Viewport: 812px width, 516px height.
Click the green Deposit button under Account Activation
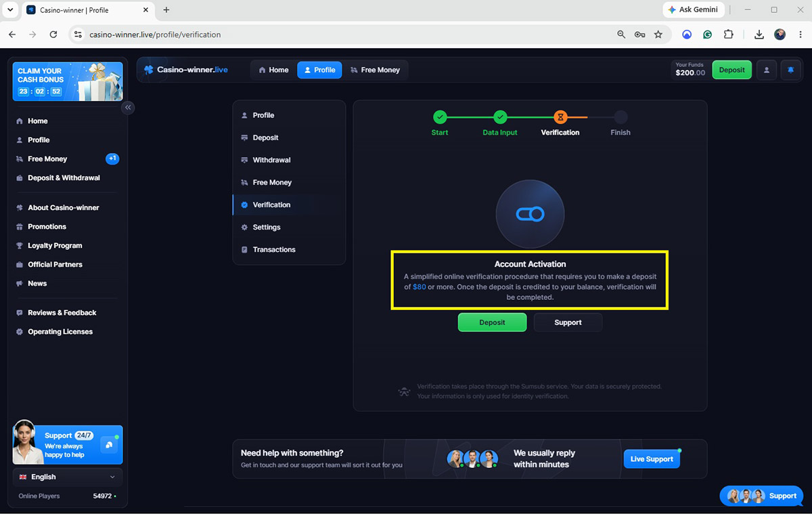point(492,322)
